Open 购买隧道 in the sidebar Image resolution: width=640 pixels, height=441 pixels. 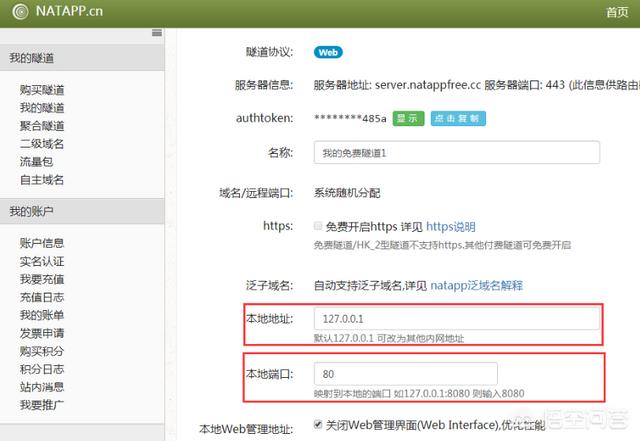[42, 90]
